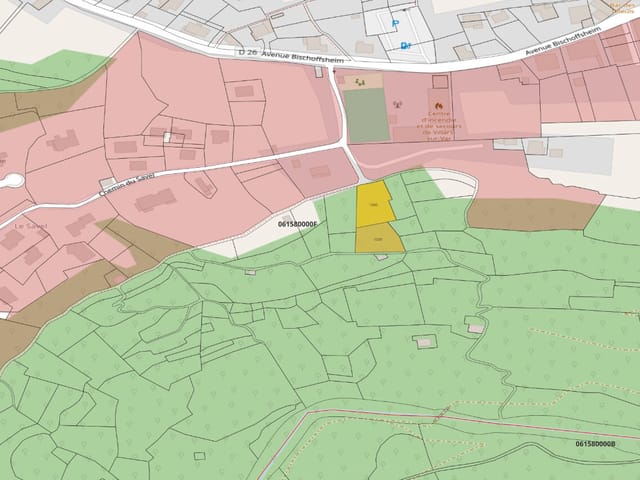Select the upper bright yellow highlighted parcel
This screenshot has height=480, width=640.
coord(374,204)
